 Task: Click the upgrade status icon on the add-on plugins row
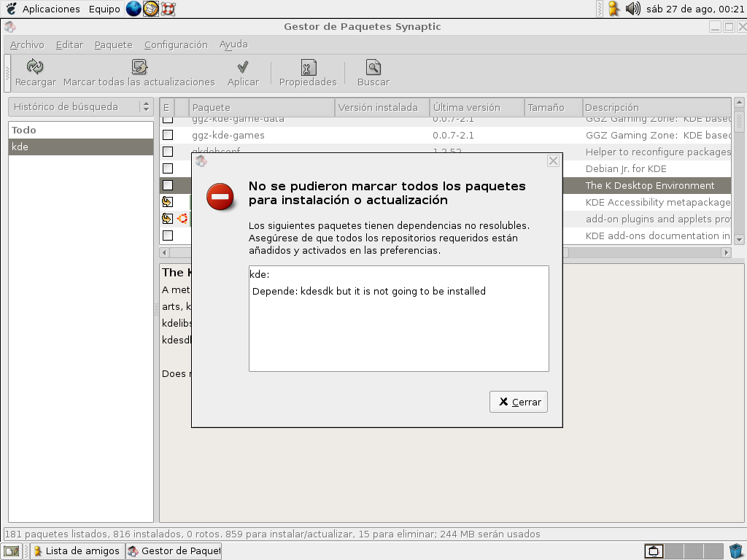(x=167, y=219)
